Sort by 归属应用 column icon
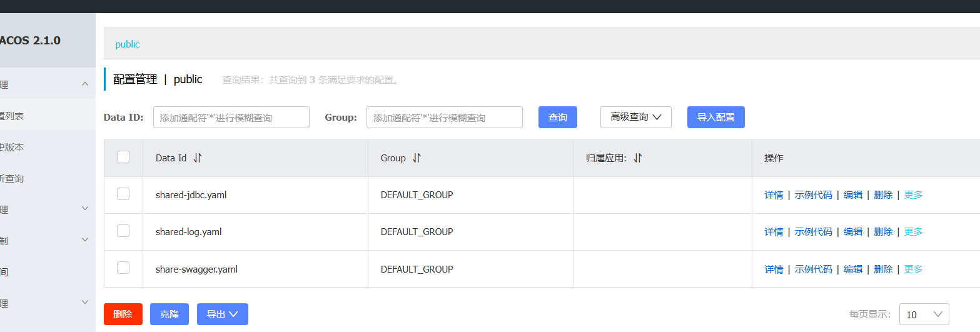Viewport: 980px width, 332px height. pos(637,158)
